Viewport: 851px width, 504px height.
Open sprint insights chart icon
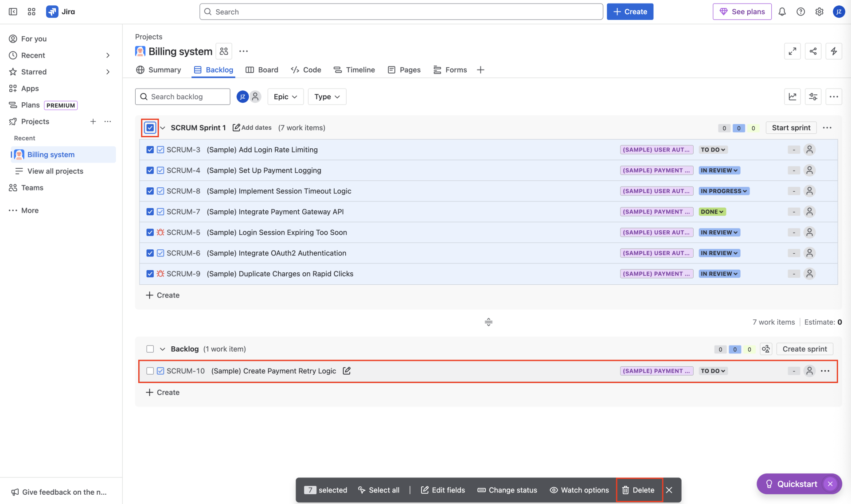click(x=792, y=97)
